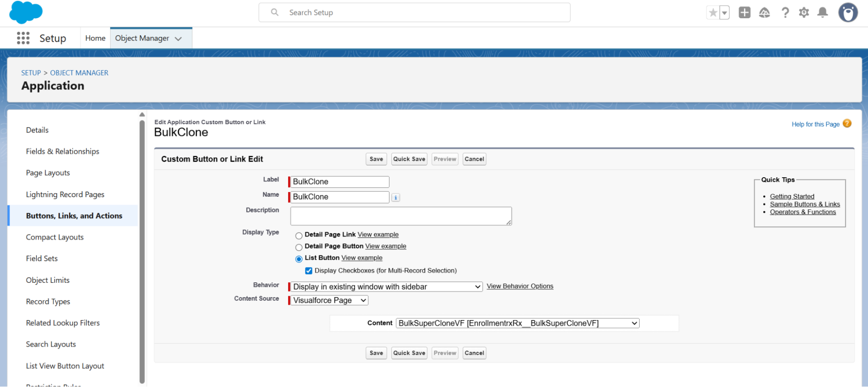Click the favorites star icon

[x=713, y=13]
